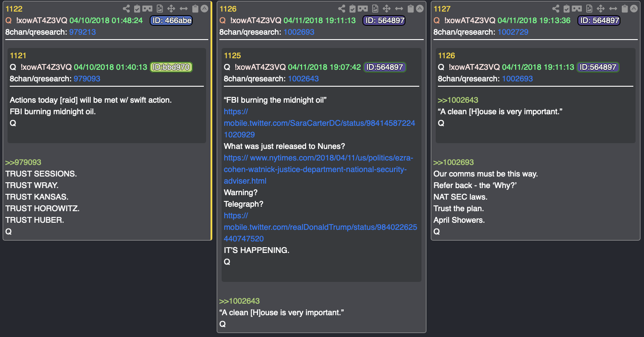Image resolution: width=644 pixels, height=337 pixels.
Task: Click horizontal arrows icon on post 1127
Action: (x=613, y=8)
